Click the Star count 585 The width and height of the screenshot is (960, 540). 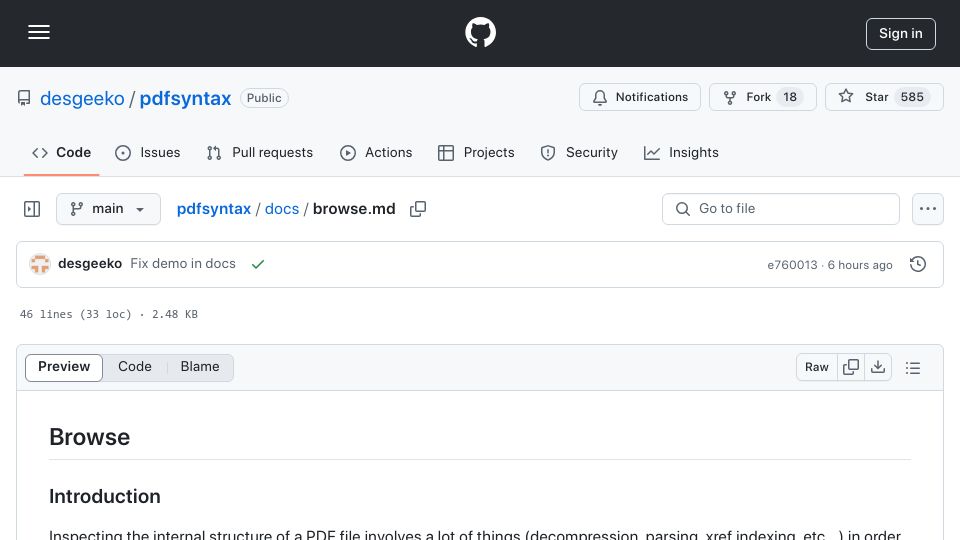912,97
